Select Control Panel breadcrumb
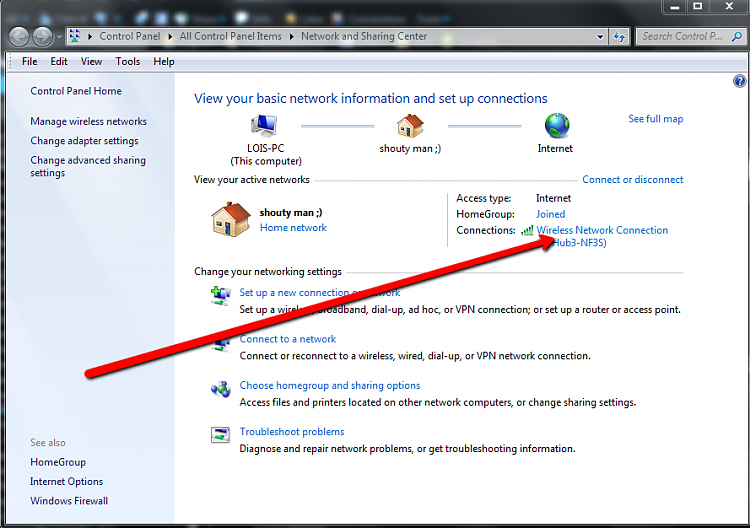 point(130,36)
